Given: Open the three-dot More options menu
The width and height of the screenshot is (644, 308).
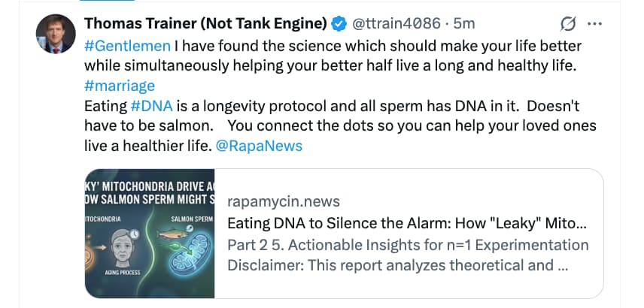Looking at the screenshot, I should coord(595,23).
